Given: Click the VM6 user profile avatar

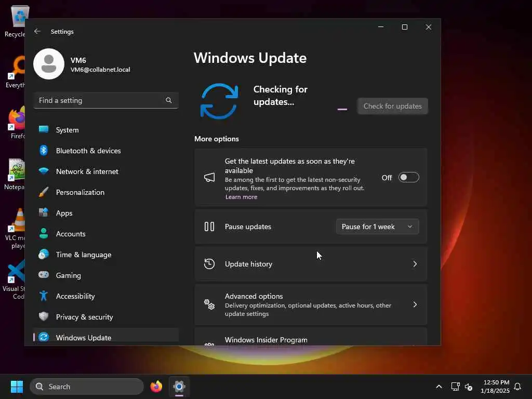Looking at the screenshot, I should (x=49, y=64).
